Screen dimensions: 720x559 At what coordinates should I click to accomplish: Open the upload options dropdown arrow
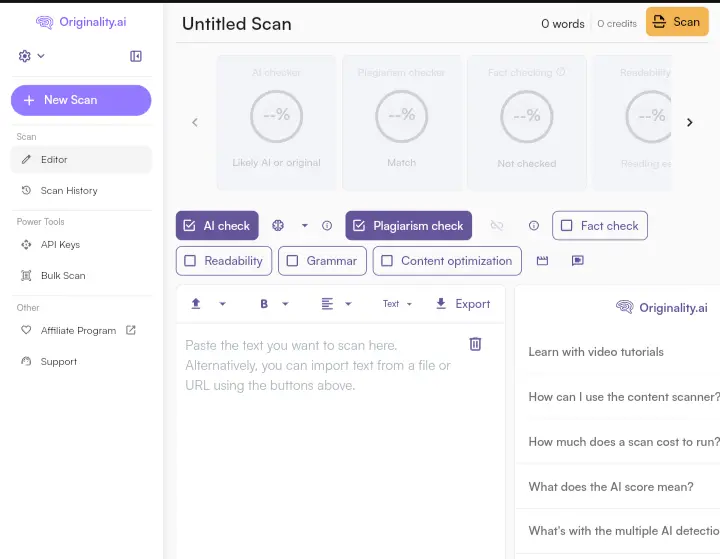click(x=223, y=304)
